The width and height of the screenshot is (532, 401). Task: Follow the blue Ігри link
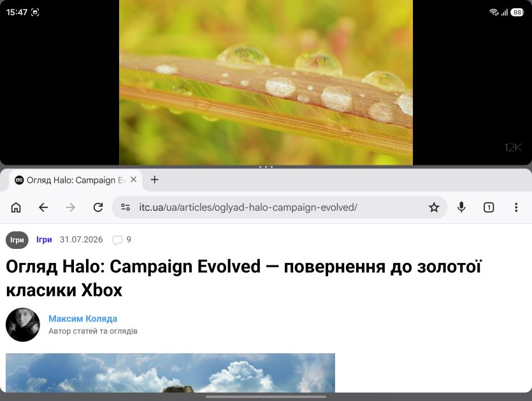click(x=44, y=240)
